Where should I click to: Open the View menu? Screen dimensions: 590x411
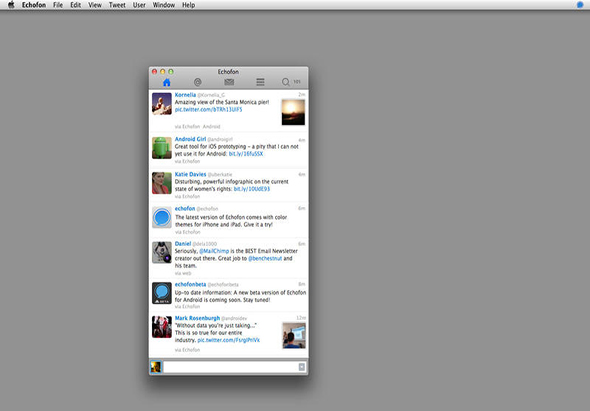pyautogui.click(x=95, y=5)
